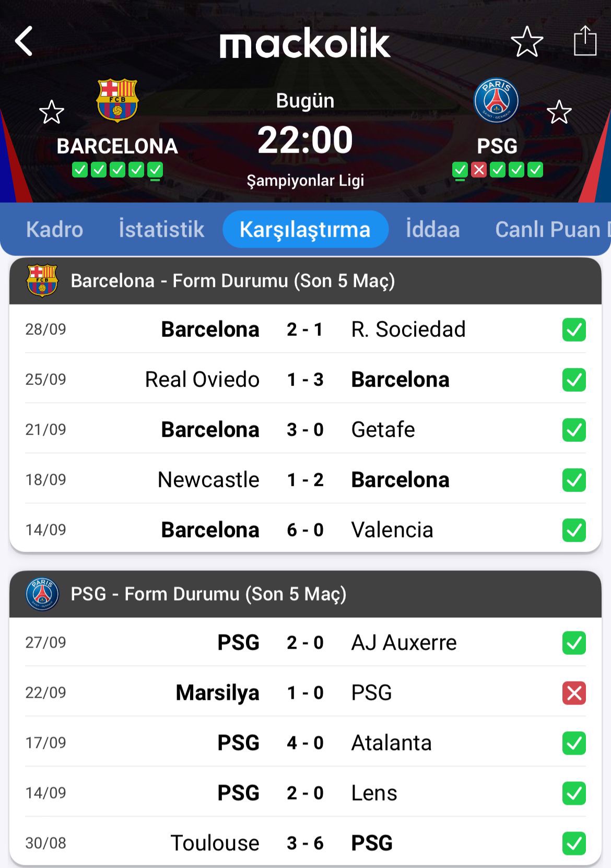Tap the Barcelona crest in Form Durumu header
This screenshot has width=611, height=868.
click(x=42, y=281)
